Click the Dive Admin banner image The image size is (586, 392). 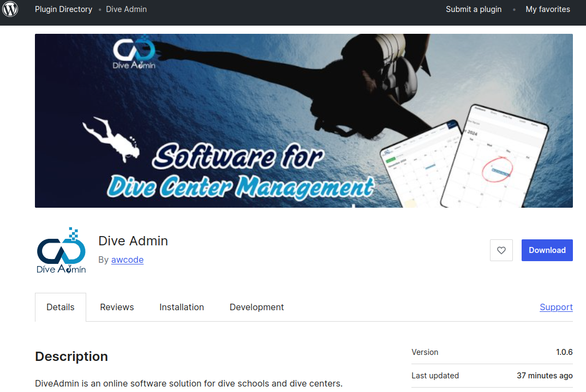tap(303, 120)
